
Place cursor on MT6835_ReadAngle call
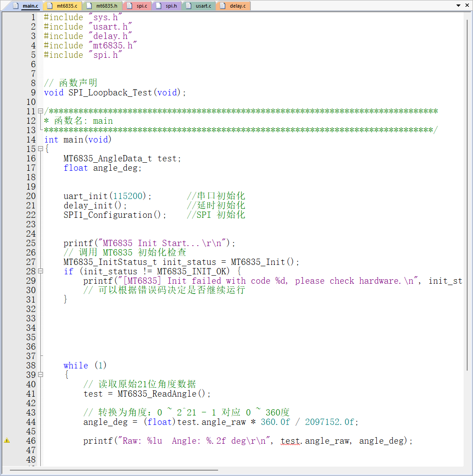click(x=157, y=394)
